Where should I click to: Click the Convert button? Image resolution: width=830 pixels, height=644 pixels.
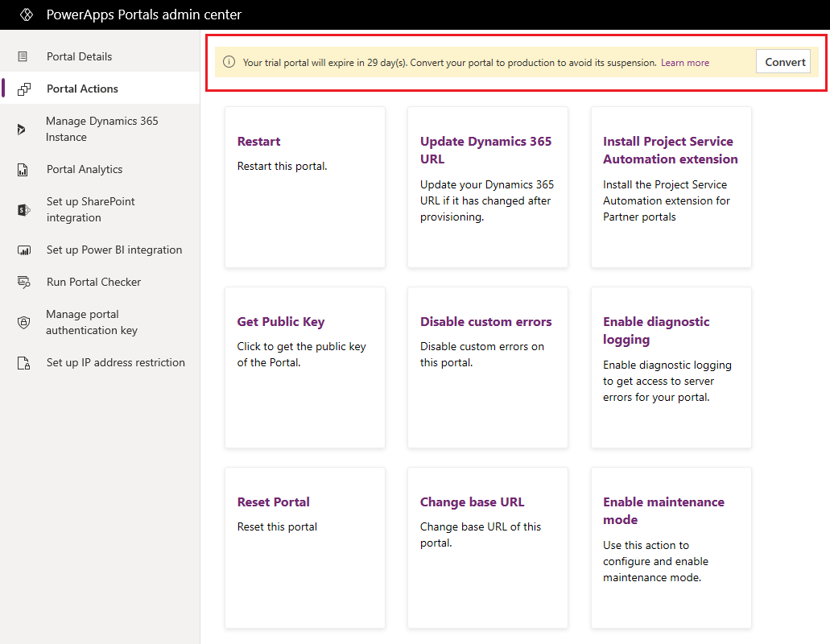(784, 62)
